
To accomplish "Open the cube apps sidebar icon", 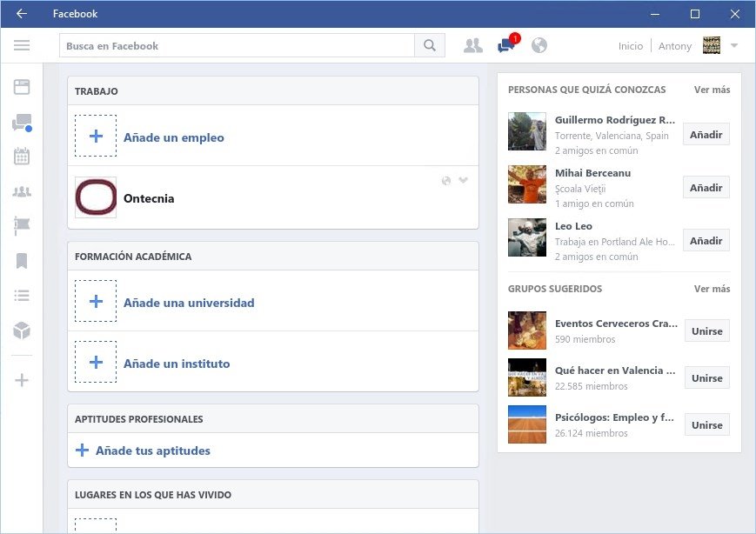I will pyautogui.click(x=22, y=330).
